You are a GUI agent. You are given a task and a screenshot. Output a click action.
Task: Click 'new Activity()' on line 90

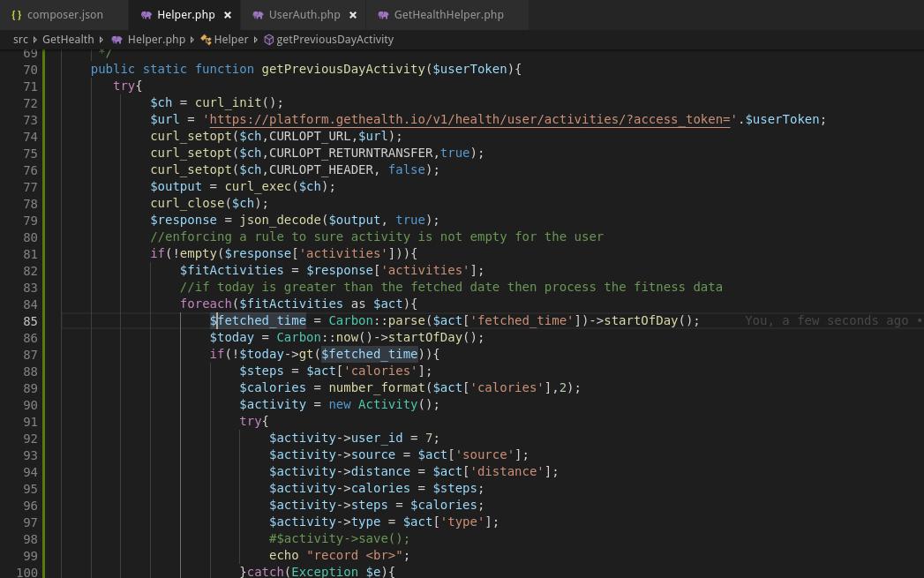pos(380,405)
